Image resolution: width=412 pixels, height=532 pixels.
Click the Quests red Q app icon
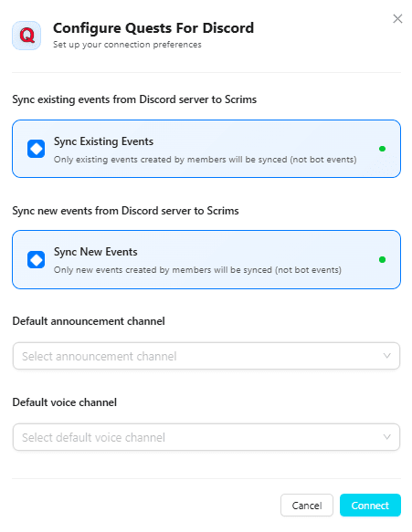point(26,36)
